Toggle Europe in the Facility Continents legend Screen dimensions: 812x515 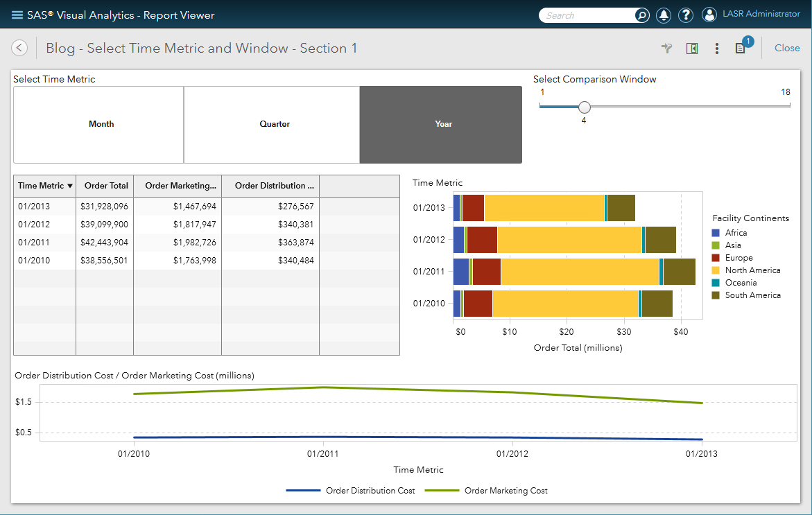(x=738, y=257)
